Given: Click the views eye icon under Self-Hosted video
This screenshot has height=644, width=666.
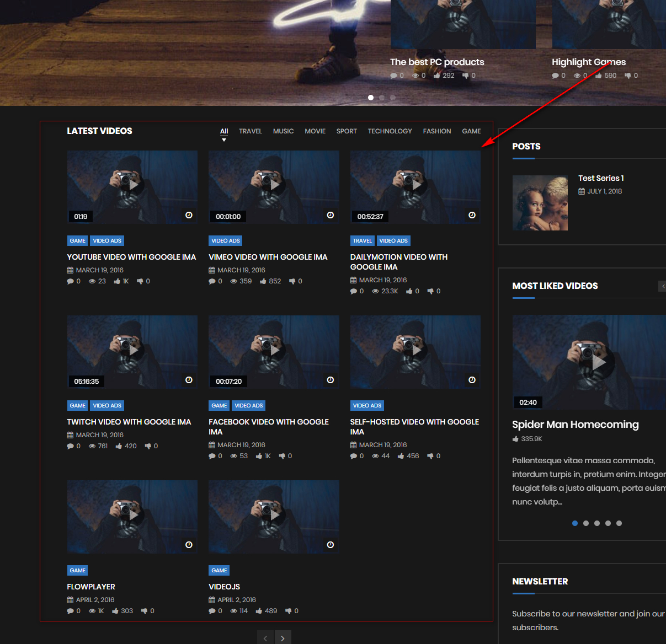Looking at the screenshot, I should pos(375,456).
